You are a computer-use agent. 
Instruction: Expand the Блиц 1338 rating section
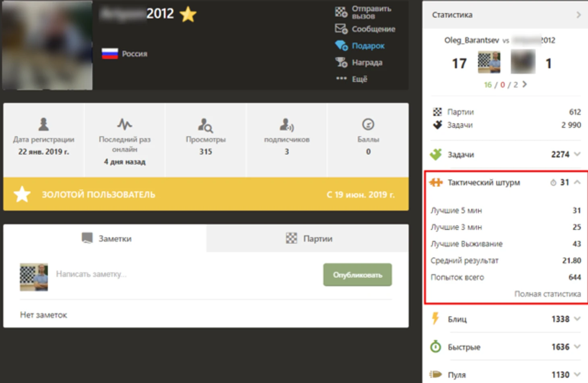point(578,319)
